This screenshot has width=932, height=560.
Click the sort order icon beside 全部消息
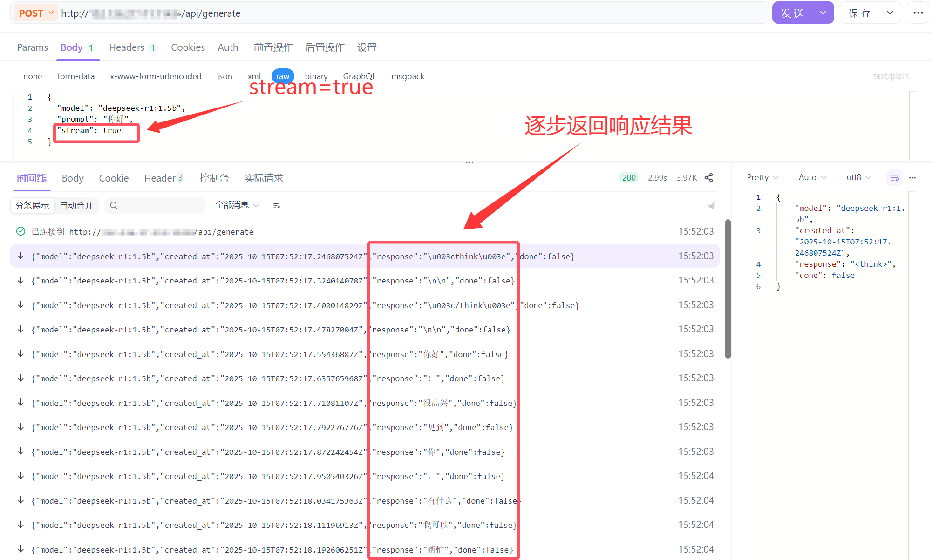pos(277,205)
